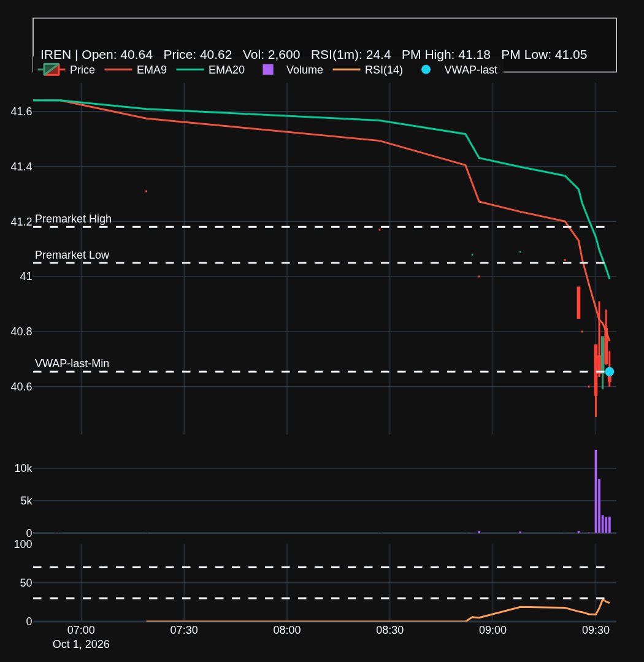644x662 pixels.
Task: Click the VWAP-last-Min annotation label
Action: [x=72, y=363]
